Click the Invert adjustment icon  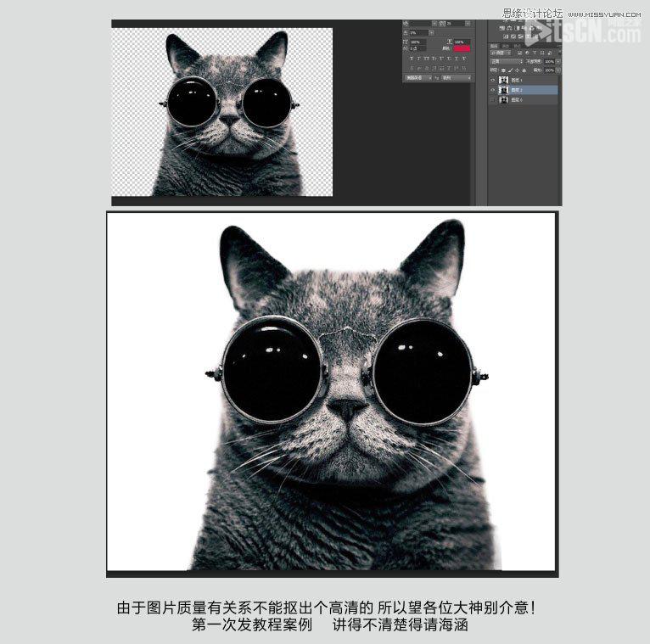506,36
